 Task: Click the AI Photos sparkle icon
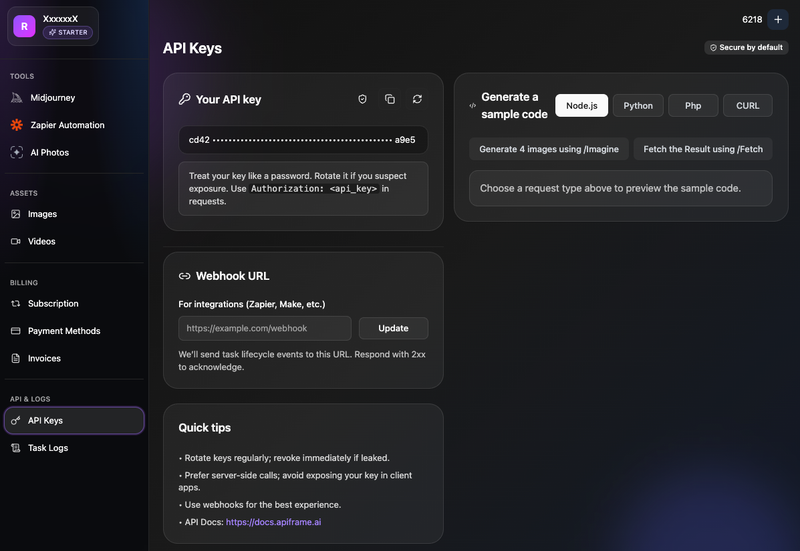[16, 153]
